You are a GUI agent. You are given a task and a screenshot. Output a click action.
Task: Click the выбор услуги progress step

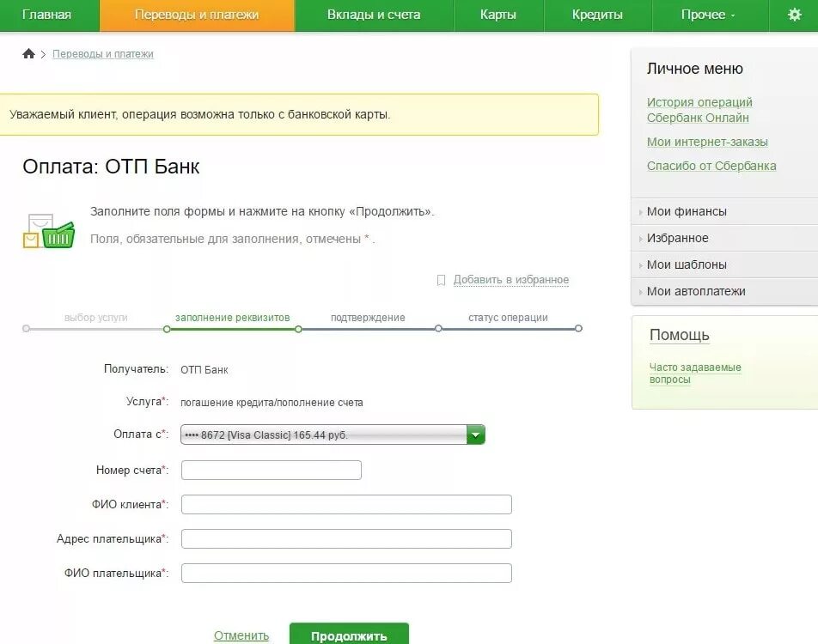coord(95,317)
